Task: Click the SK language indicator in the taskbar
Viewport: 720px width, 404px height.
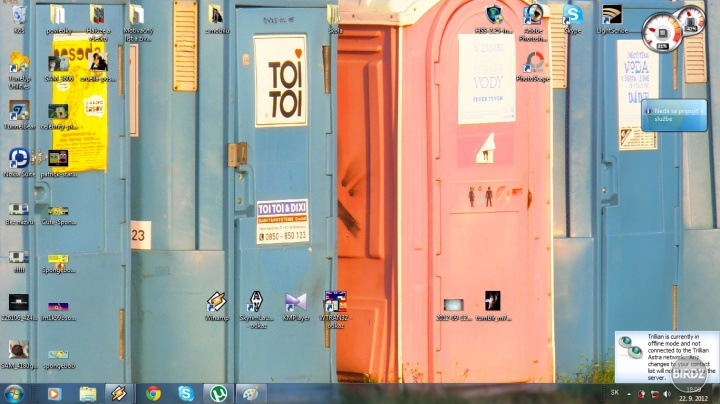Action: [x=614, y=393]
